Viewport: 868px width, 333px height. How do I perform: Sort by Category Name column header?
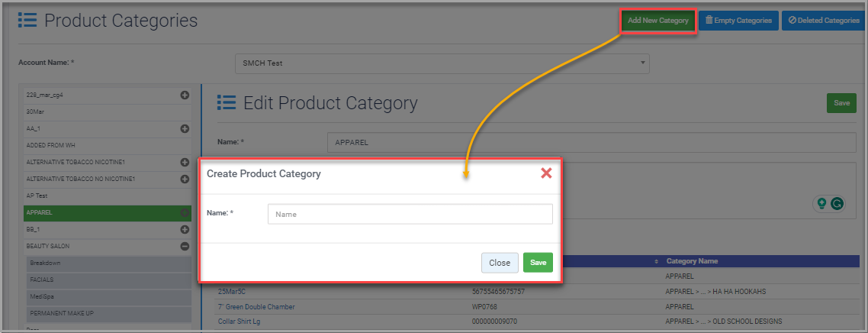(x=692, y=261)
